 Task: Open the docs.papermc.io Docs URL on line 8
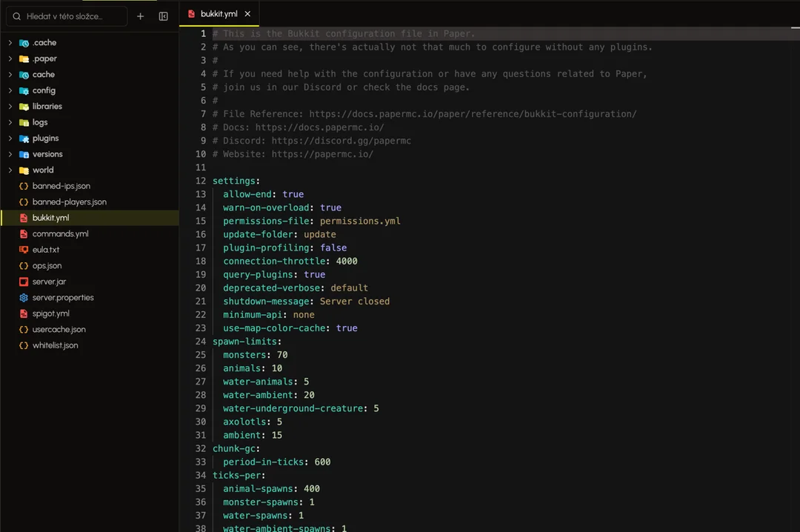[x=319, y=127]
